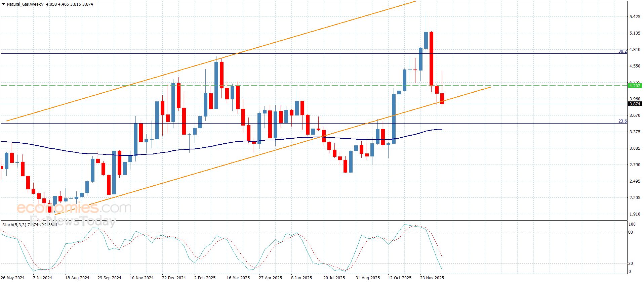Click the dropdown arrow beside Natural_Gas title
Viewport: 644px width, 282px height.
[x=4, y=4]
